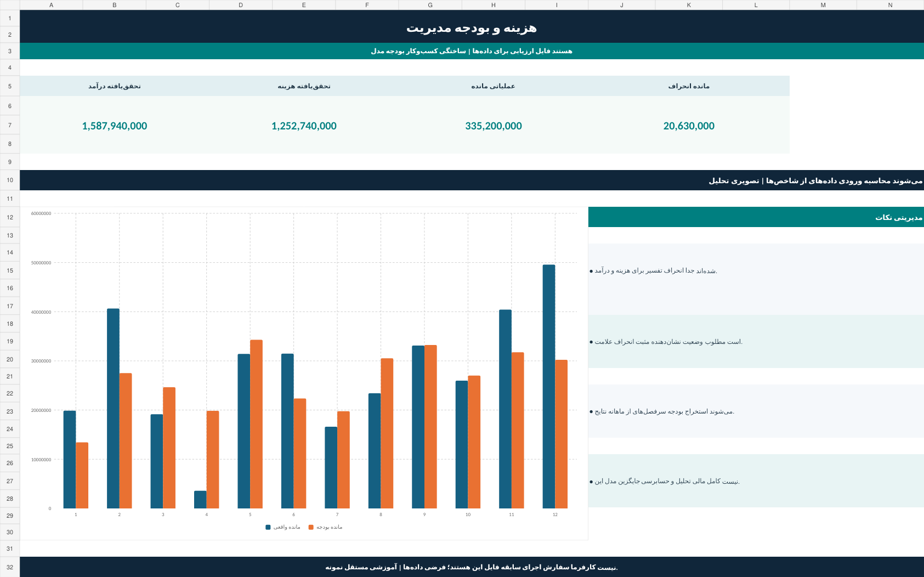The image size is (924, 577).
Task: Select the مدیریتی نکات panel header
Action: click(756, 217)
